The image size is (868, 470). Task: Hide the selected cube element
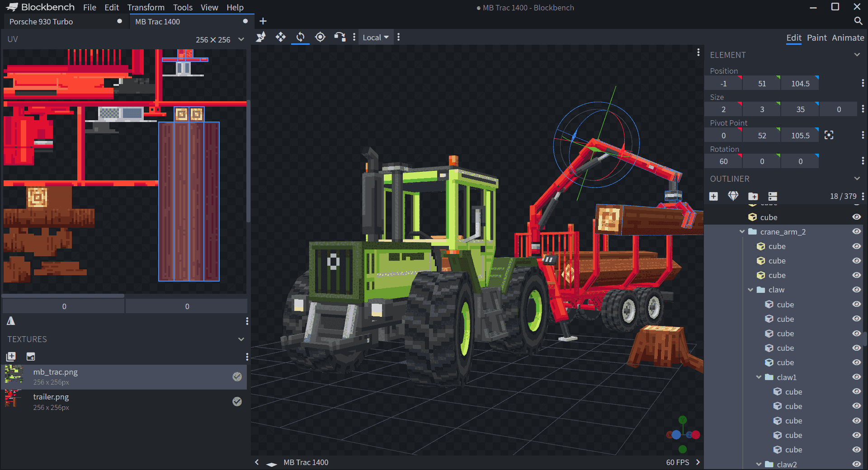click(x=857, y=217)
